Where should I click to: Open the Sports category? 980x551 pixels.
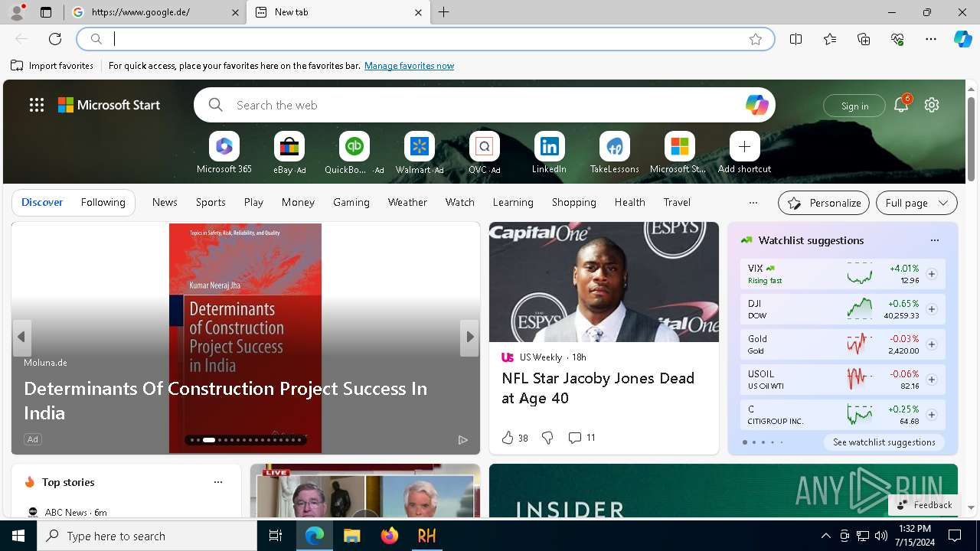(x=211, y=202)
